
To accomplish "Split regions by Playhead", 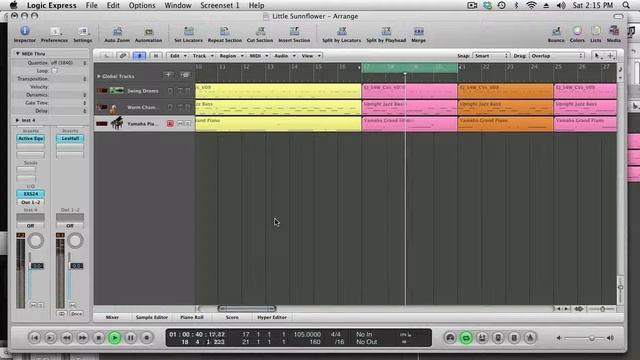I will pos(386,34).
